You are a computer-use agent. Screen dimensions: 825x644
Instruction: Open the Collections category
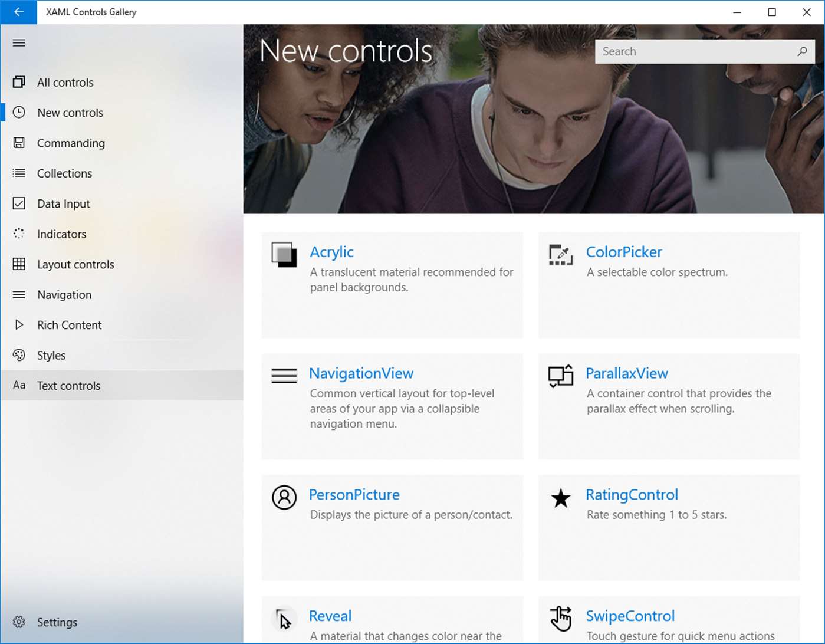click(121, 173)
